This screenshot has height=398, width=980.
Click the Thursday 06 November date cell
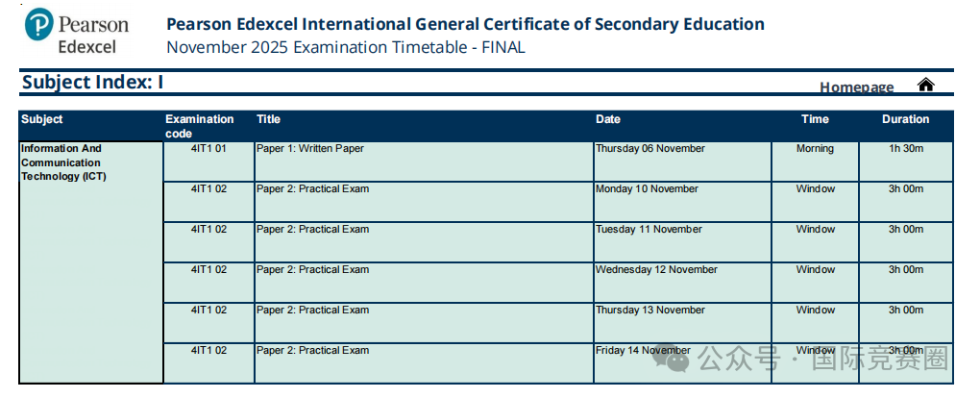682,162
